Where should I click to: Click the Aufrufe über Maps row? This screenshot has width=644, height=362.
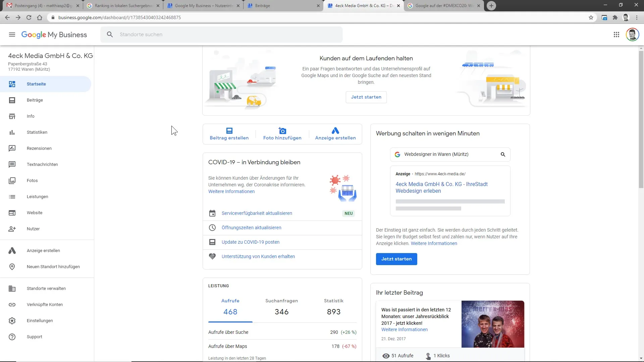coord(282,347)
